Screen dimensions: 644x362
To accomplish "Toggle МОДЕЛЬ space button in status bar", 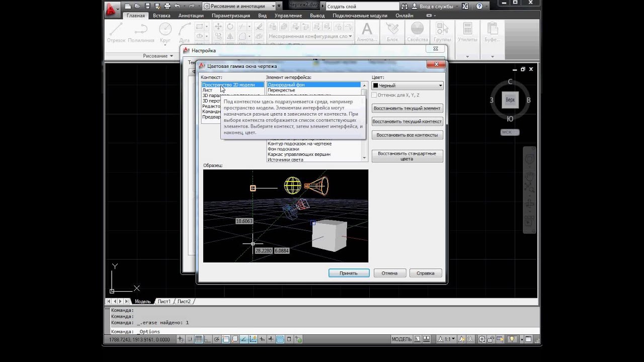I will [401, 339].
